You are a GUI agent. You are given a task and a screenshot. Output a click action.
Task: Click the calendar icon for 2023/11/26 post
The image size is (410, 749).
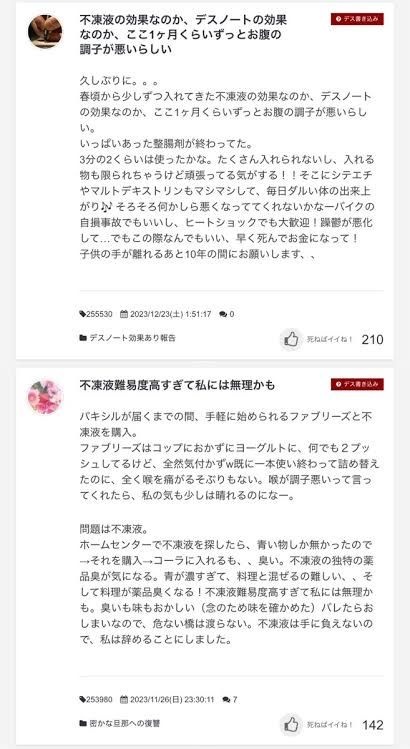pyautogui.click(x=124, y=699)
